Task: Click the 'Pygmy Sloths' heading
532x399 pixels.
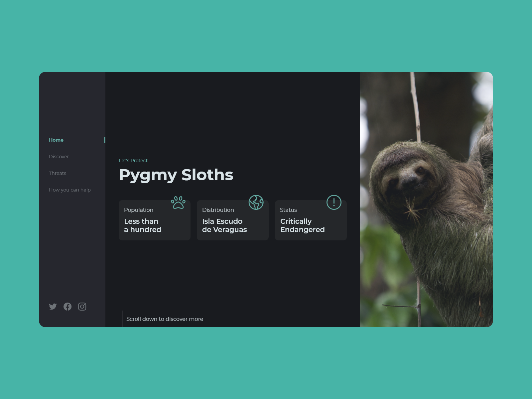Action: pyautogui.click(x=176, y=175)
